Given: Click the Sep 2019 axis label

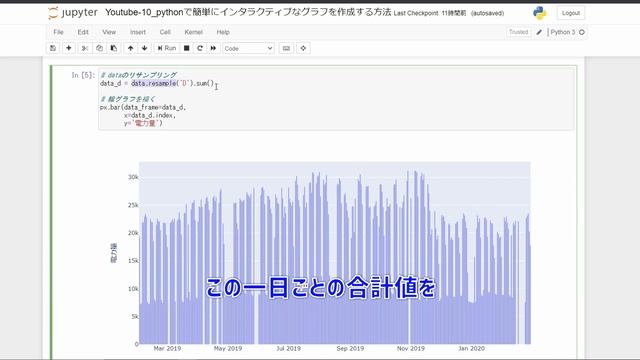Looking at the screenshot, I should click(x=350, y=349).
